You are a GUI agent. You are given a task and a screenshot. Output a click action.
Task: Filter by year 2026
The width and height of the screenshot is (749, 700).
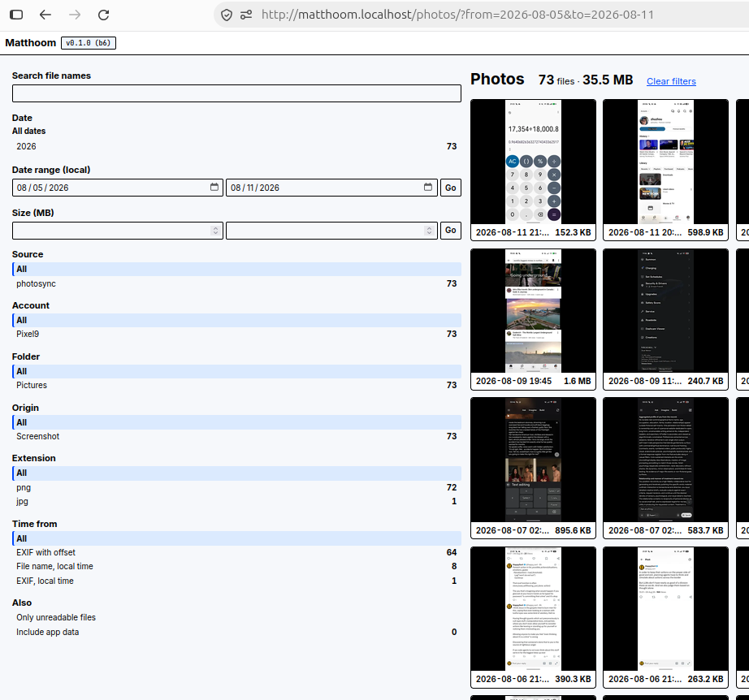[236, 147]
